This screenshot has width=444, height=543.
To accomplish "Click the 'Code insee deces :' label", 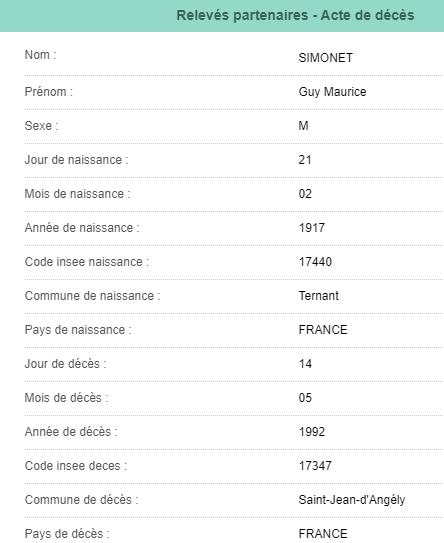I will [x=76, y=465].
